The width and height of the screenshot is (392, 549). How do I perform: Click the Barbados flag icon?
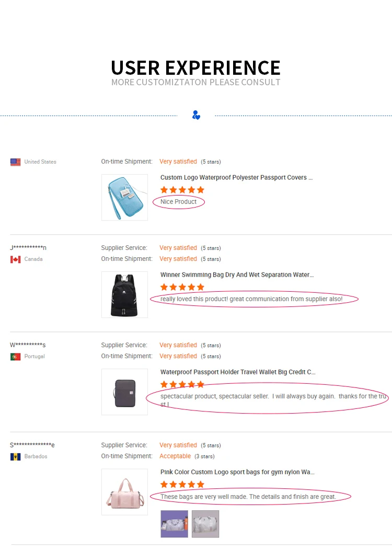pyautogui.click(x=15, y=456)
